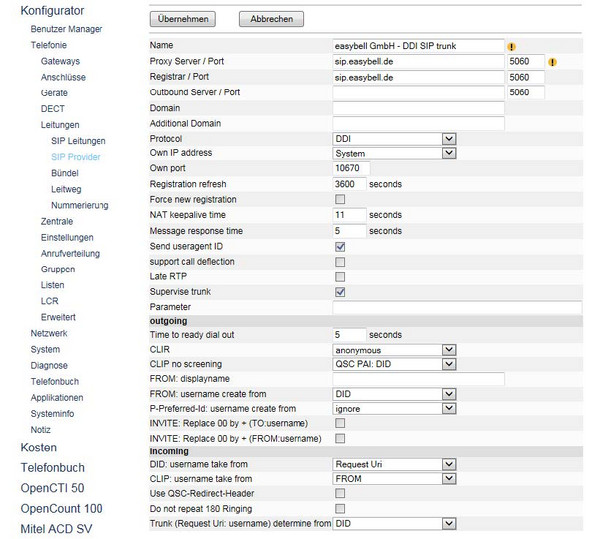600x539 pixels.
Task: Select SIP Provider in the sidebar
Action: click(76, 157)
